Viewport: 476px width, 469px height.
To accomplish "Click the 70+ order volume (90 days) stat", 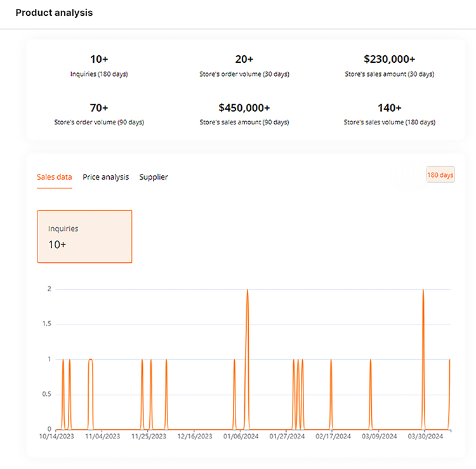I will [99, 113].
